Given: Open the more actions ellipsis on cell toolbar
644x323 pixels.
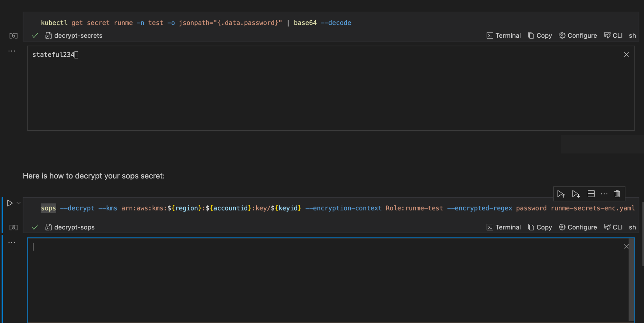Looking at the screenshot, I should (604, 193).
